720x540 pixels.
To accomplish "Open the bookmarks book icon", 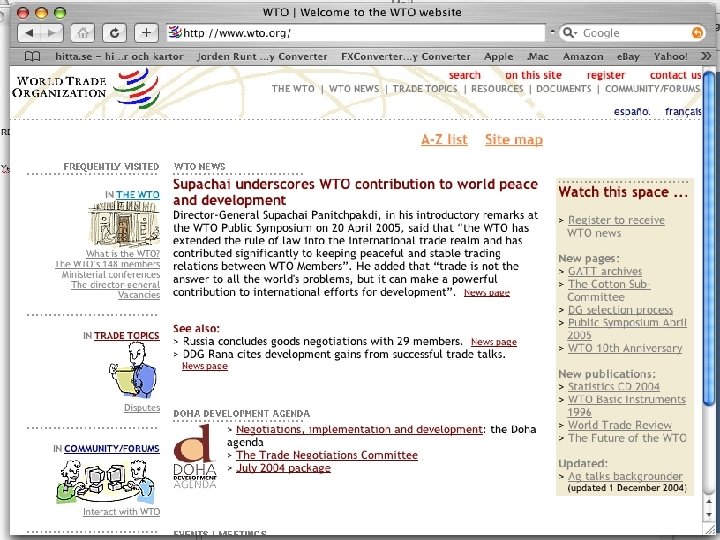I will [x=32, y=56].
